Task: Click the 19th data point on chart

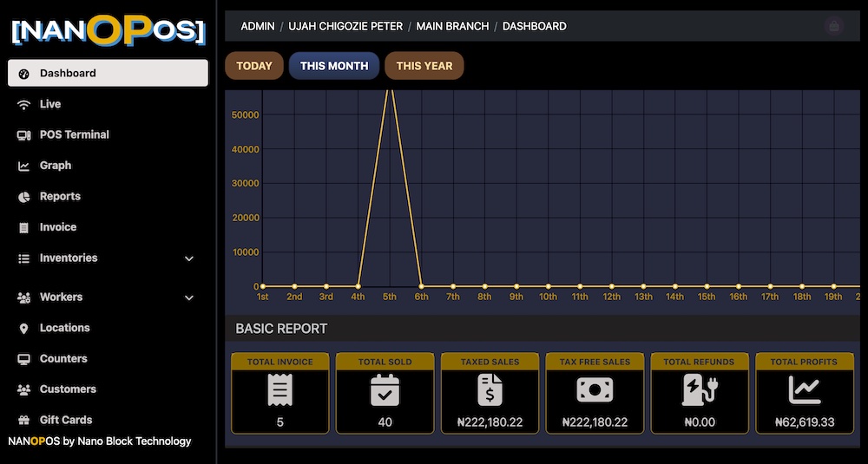Action: [833, 286]
